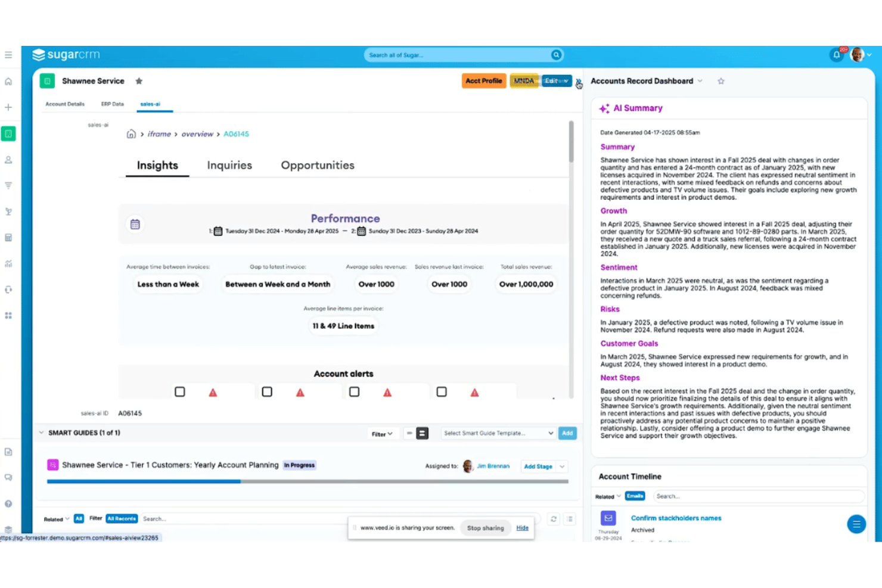882x588 pixels.
Task: Open the user menu chevron beside avatar
Action: coord(869,55)
